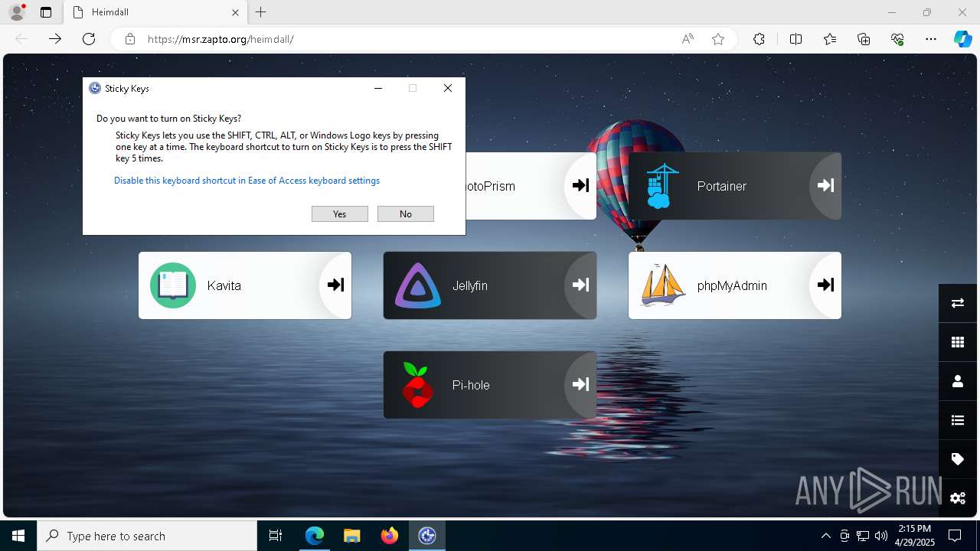Viewport: 980px width, 551px height.
Task: Open Edge from taskbar
Action: 315,536
